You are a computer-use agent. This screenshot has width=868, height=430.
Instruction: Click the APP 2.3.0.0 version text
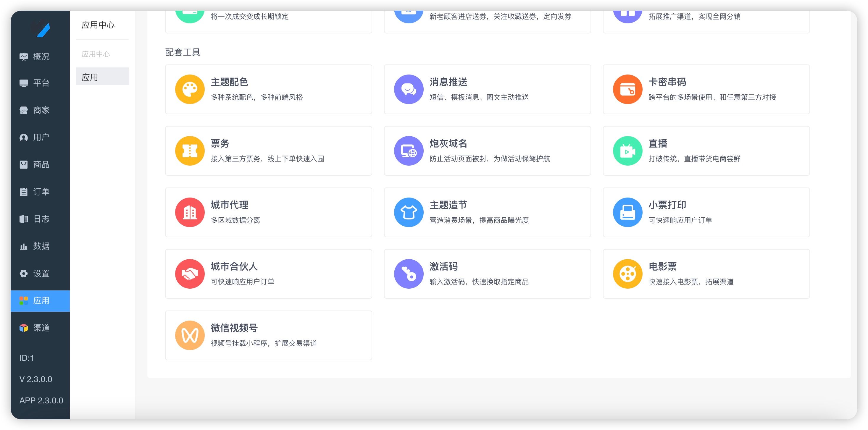pyautogui.click(x=41, y=400)
